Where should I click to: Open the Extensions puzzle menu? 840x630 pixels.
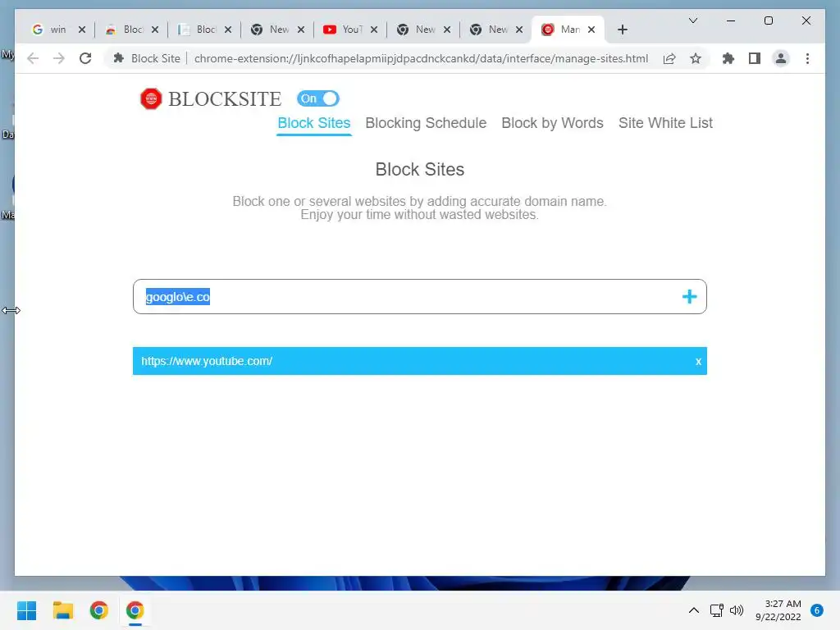point(728,58)
